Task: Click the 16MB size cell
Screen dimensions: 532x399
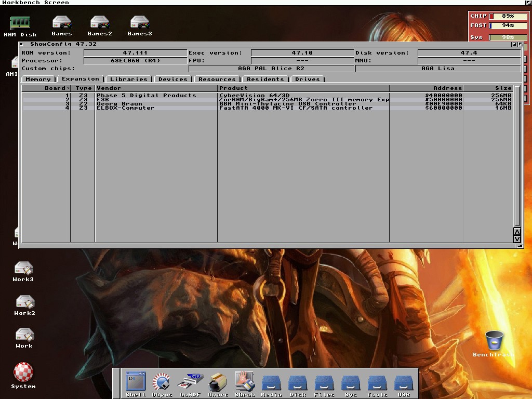Action: point(503,108)
